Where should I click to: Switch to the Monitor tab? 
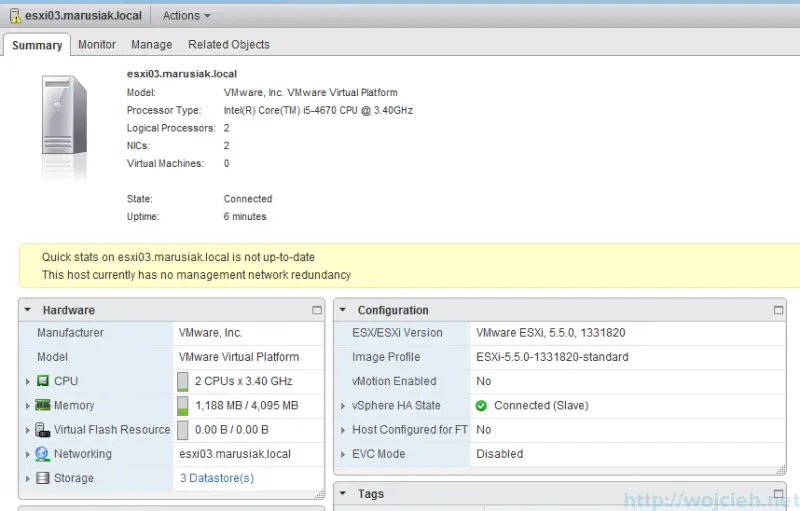tap(97, 44)
